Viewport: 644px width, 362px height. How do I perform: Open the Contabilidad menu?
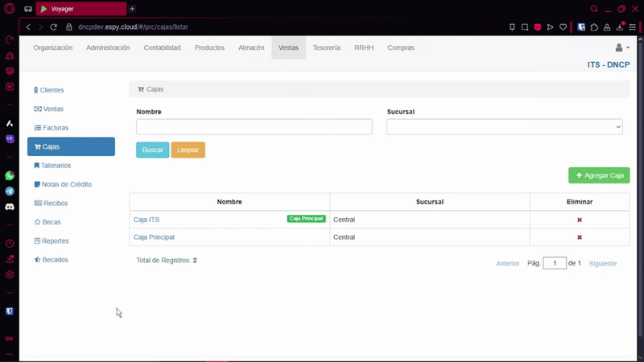point(162,48)
